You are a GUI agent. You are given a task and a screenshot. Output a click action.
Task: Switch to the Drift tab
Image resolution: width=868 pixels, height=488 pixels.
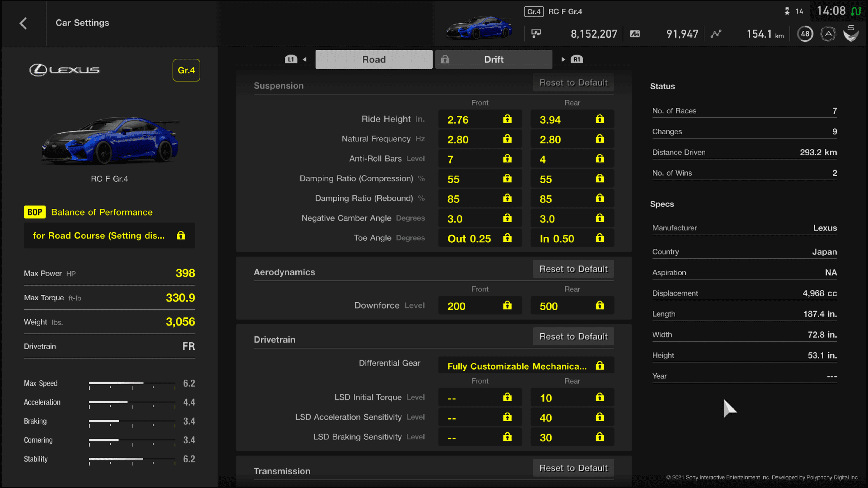tap(494, 59)
